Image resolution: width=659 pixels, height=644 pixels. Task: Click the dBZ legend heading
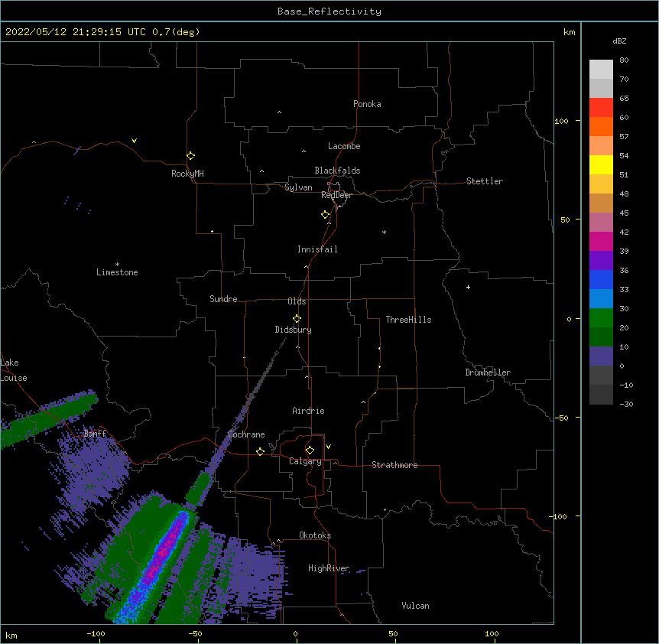[x=619, y=41]
